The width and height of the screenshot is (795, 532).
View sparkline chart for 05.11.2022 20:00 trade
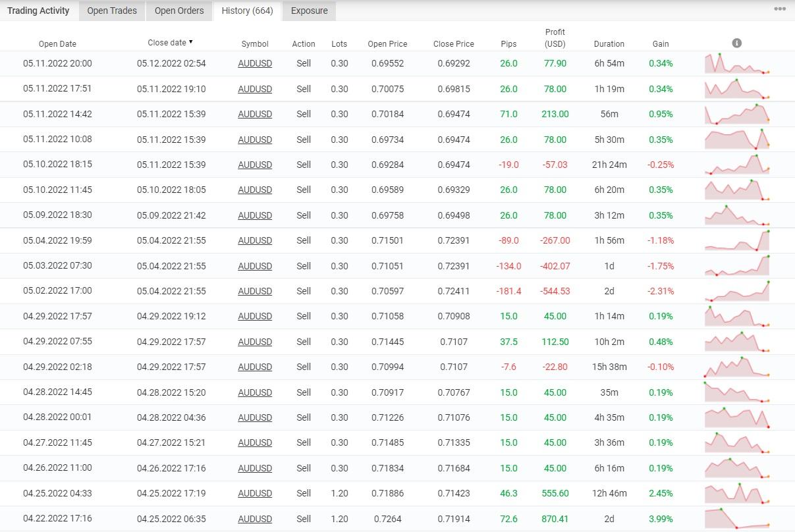(x=737, y=63)
